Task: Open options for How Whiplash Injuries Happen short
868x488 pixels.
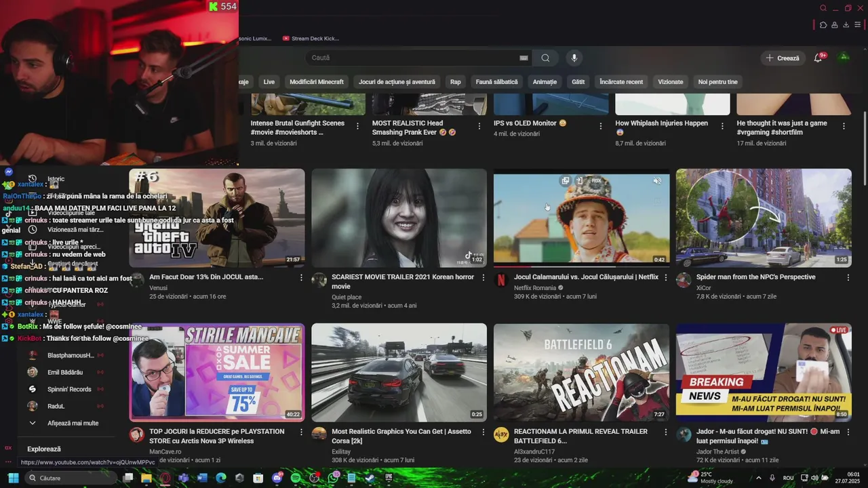Action: pyautogui.click(x=722, y=126)
